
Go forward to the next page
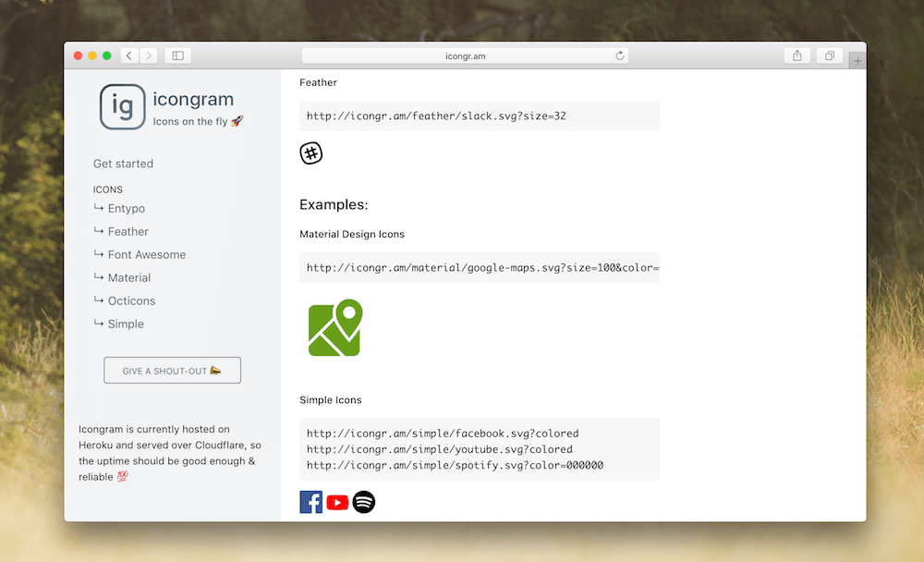[x=149, y=55]
